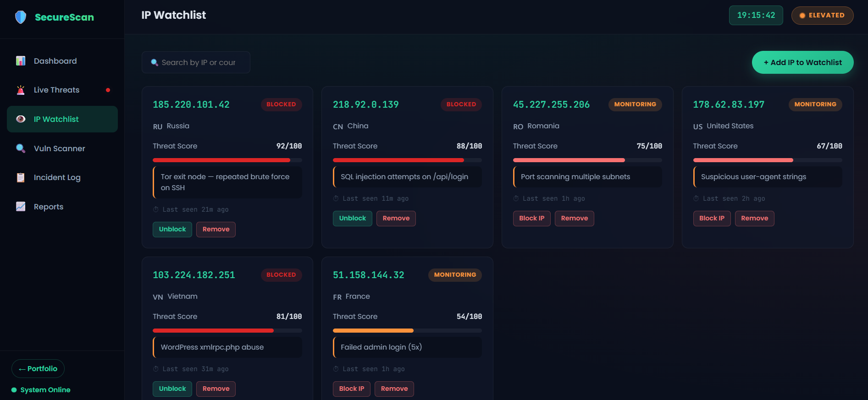
Task: Click the clock icon by 'Last seen 2h ago'
Action: pyautogui.click(x=696, y=198)
